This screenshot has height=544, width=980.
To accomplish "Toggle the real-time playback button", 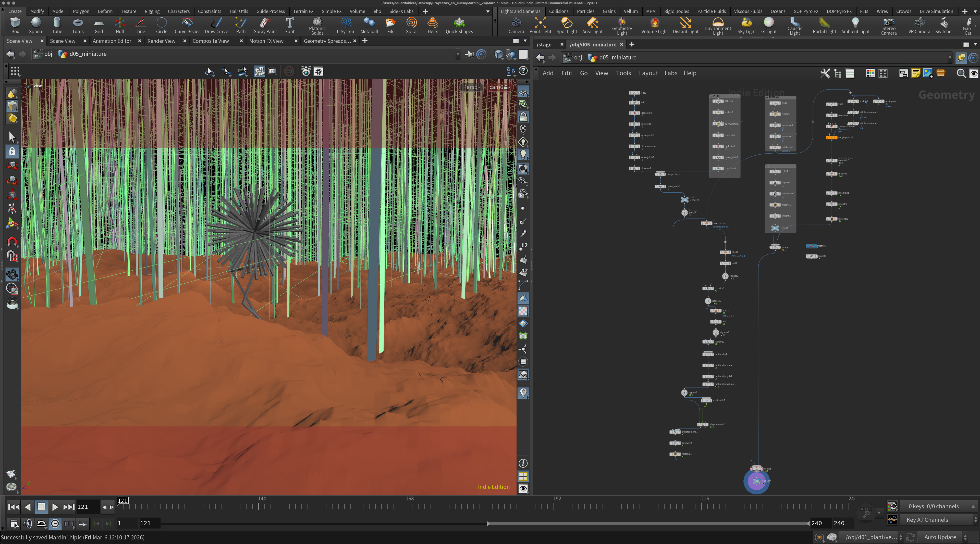I will (x=55, y=524).
